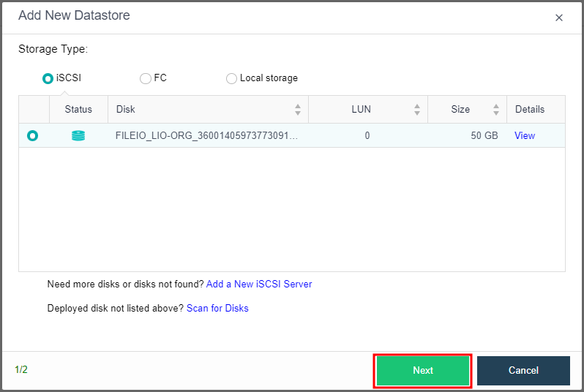Screen dimensions: 584x392
Task: Proceed with the Next button
Action: pyautogui.click(x=423, y=370)
